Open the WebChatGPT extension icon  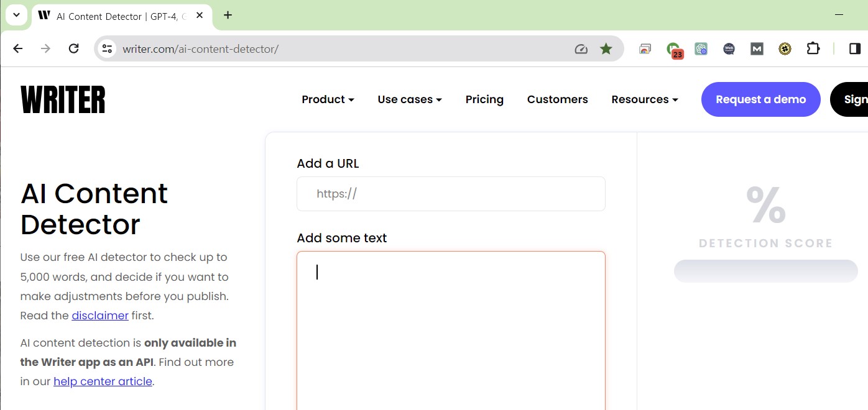pos(729,48)
